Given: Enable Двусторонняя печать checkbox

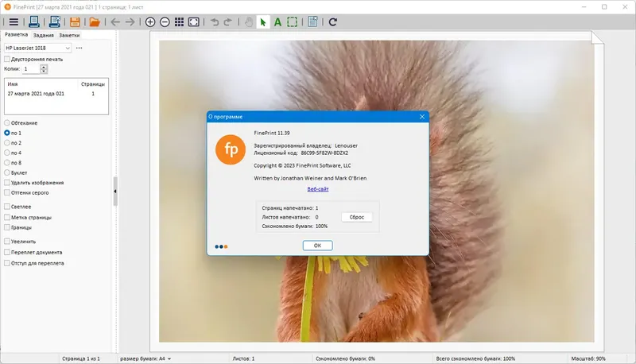Looking at the screenshot, I should pos(7,59).
